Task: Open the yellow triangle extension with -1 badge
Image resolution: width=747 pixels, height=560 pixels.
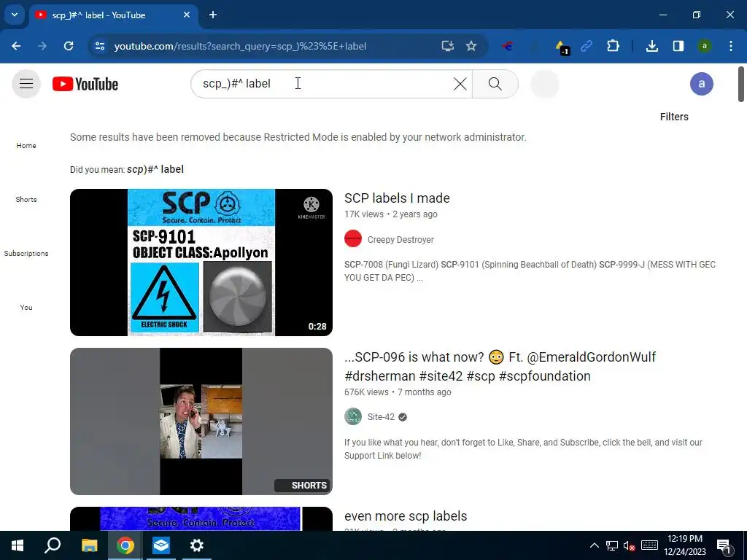Action: click(562, 47)
